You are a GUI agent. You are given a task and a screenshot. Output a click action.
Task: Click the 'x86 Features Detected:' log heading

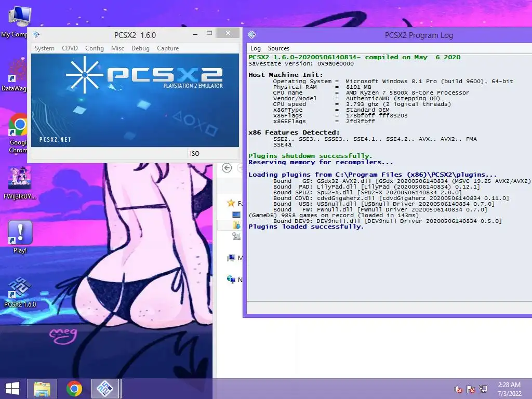pyautogui.click(x=294, y=132)
